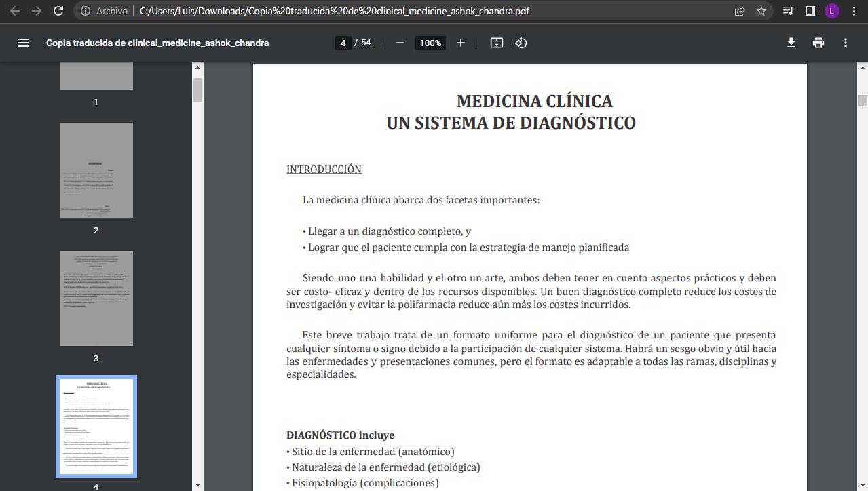Rotate the document counterclockwise
Image resolution: width=868 pixels, height=491 pixels.
pyautogui.click(x=521, y=43)
